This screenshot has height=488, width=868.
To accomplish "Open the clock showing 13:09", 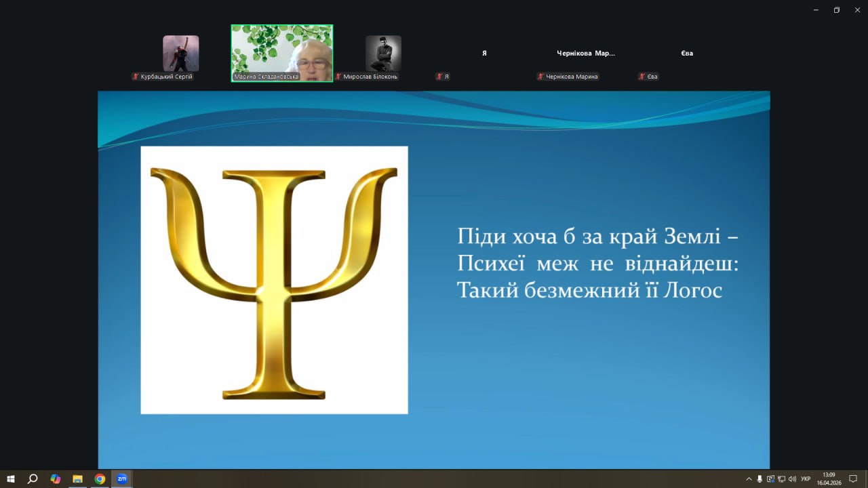I will (x=829, y=479).
